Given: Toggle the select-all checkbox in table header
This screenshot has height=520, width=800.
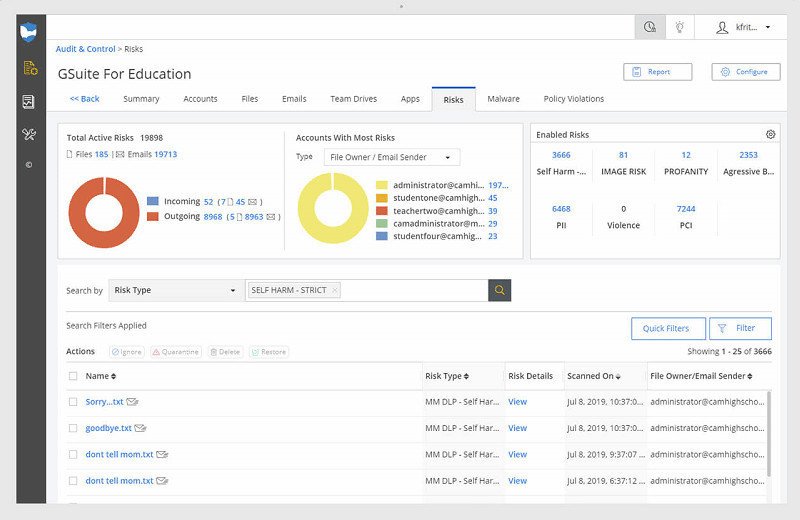Looking at the screenshot, I should click(x=73, y=376).
